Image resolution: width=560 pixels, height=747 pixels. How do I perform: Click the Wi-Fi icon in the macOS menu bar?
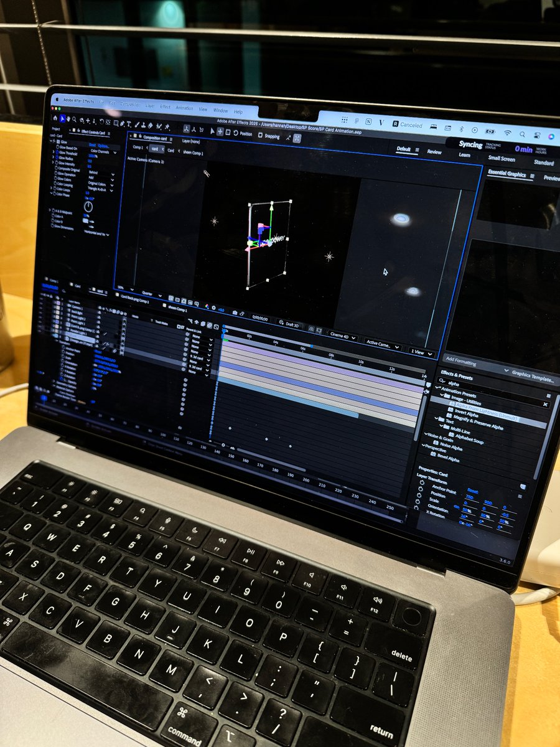coord(508,133)
